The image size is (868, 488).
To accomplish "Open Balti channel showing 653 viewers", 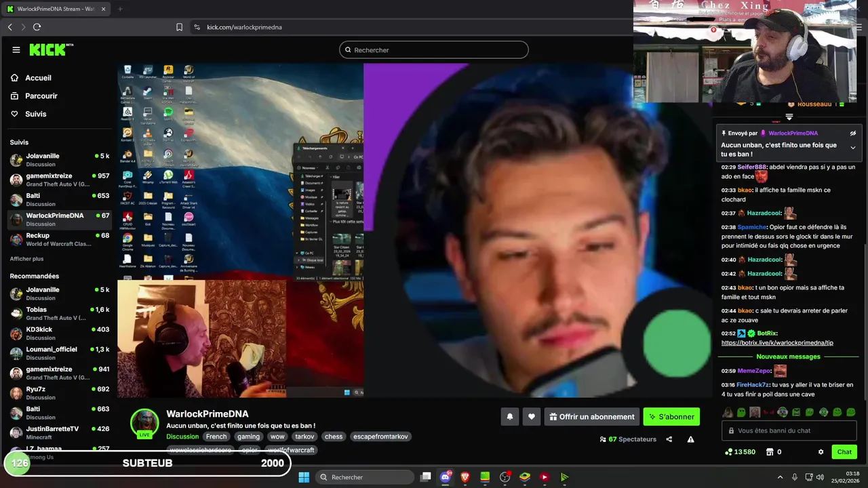I will 59,199.
